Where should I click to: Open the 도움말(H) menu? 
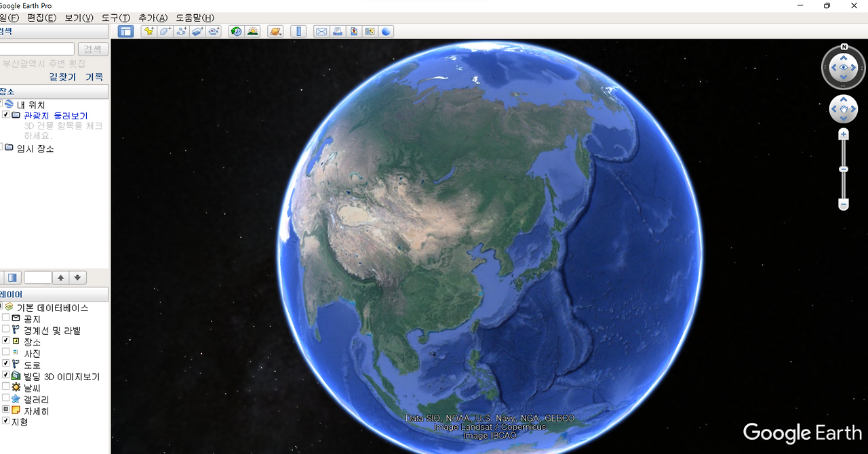[x=195, y=18]
